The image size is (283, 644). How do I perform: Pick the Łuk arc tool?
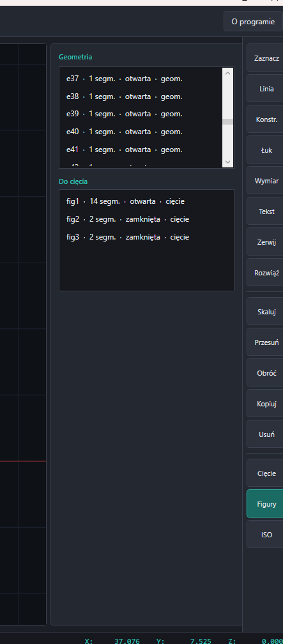click(265, 150)
